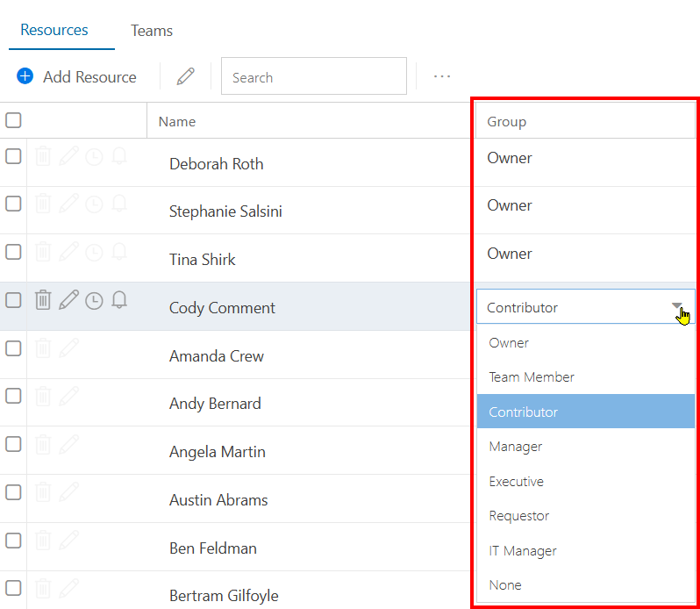Click the Add Resource button label

click(x=89, y=77)
